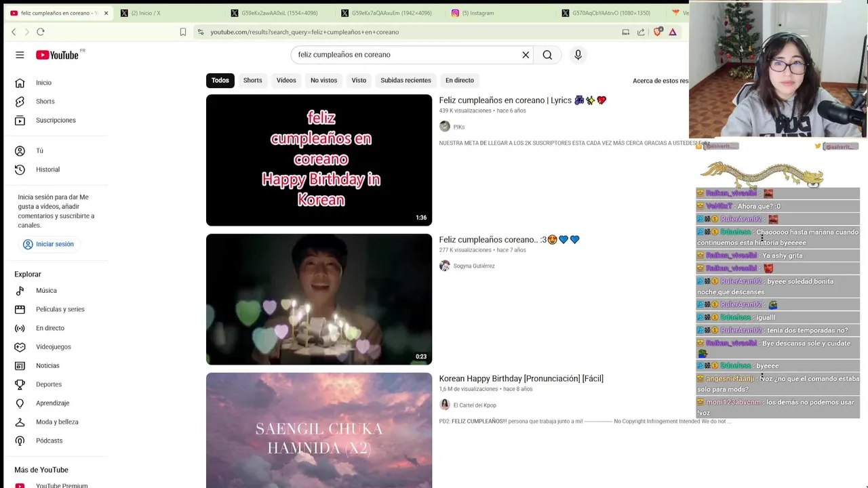The width and height of the screenshot is (868, 488).
Task: Select the Shorts filter chip
Action: [x=252, y=81]
